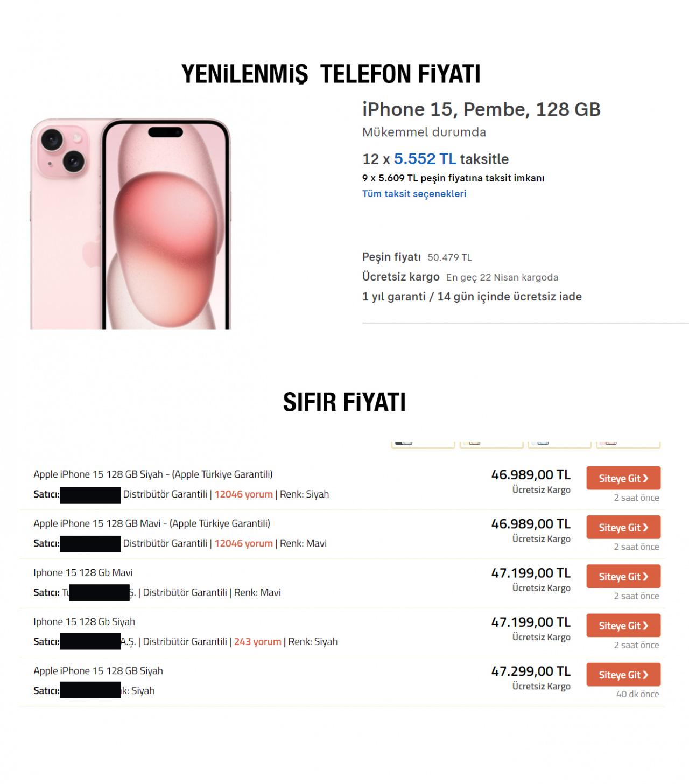This screenshot has height=784, width=689.
Task: Click the iPhone 15, Pembe, 128 GB heading
Action: pos(481,109)
